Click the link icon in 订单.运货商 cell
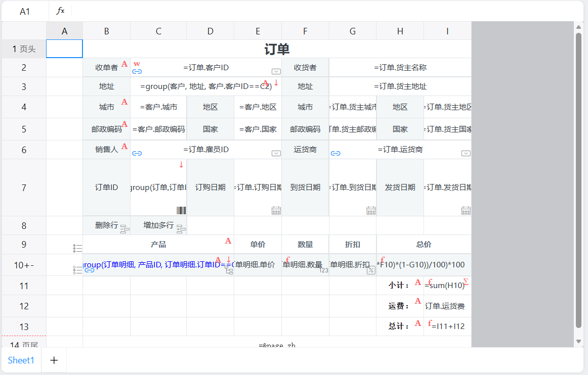588x375 pixels. [335, 153]
